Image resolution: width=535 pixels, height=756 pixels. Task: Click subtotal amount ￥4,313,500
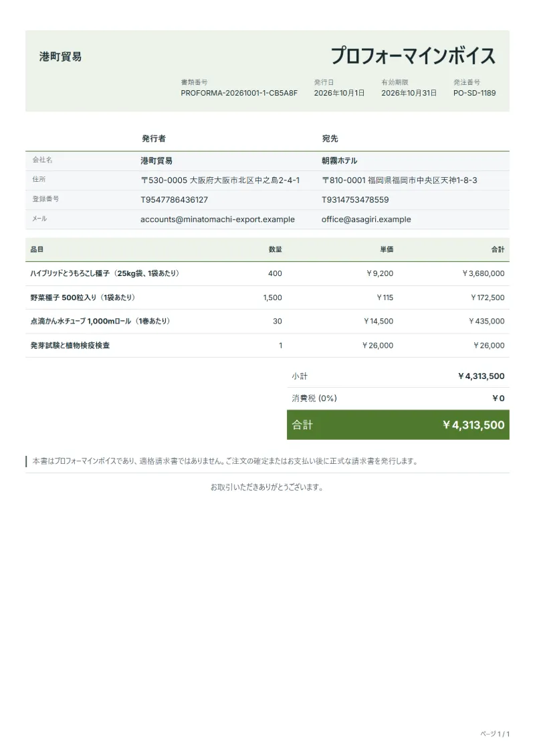(481, 376)
